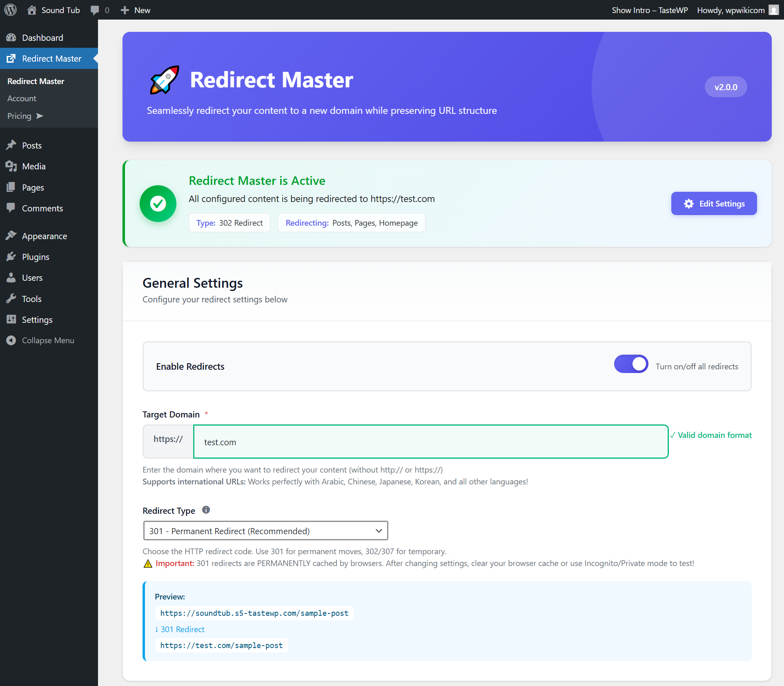Open the Pricing link in sidebar

(19, 116)
